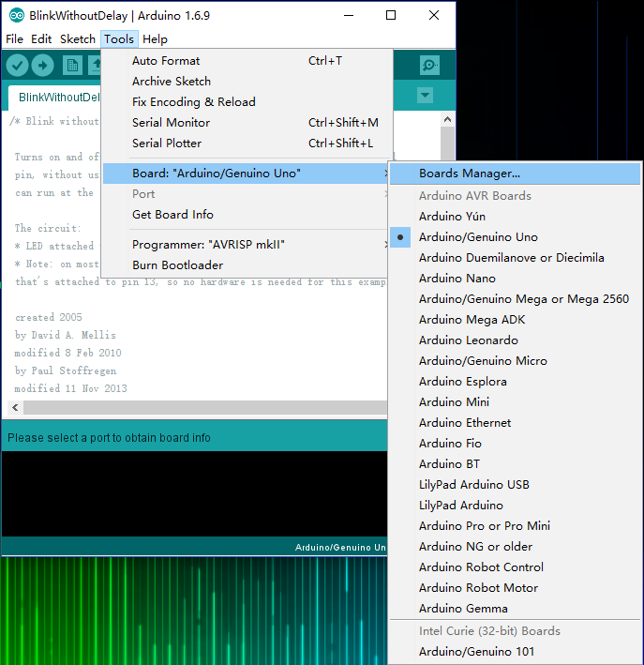Open the Sketch menu

(x=78, y=39)
